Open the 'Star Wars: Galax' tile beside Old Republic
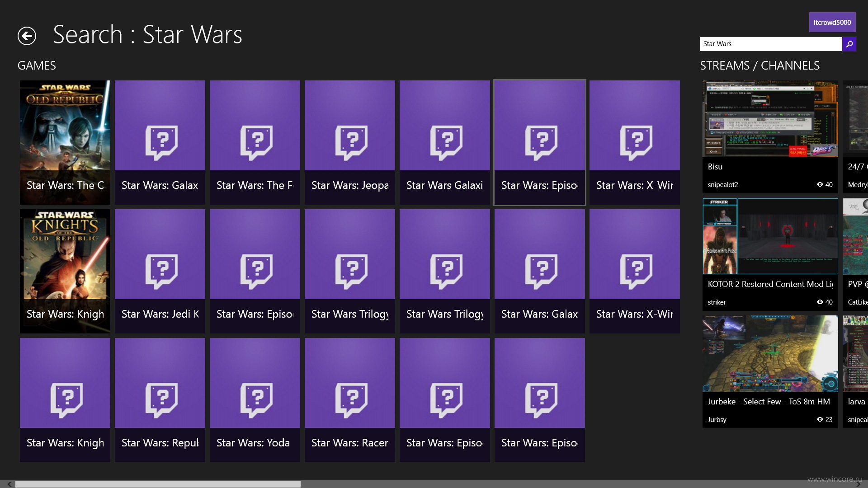The height and width of the screenshot is (488, 868). (160, 142)
